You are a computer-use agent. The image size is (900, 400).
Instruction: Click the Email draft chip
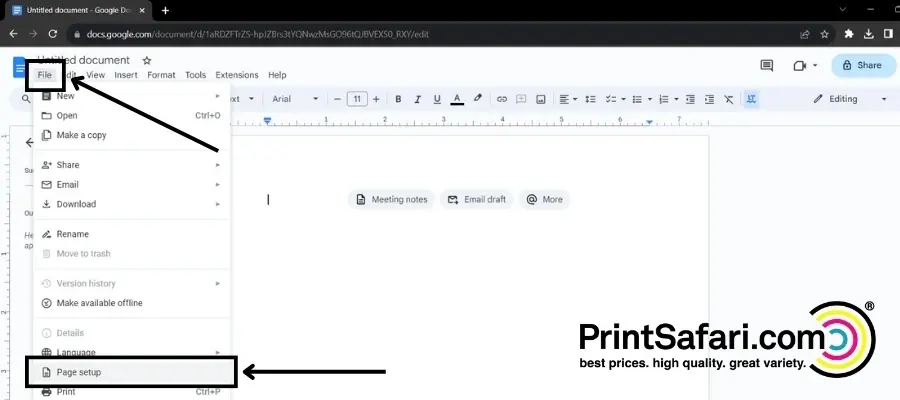click(476, 199)
